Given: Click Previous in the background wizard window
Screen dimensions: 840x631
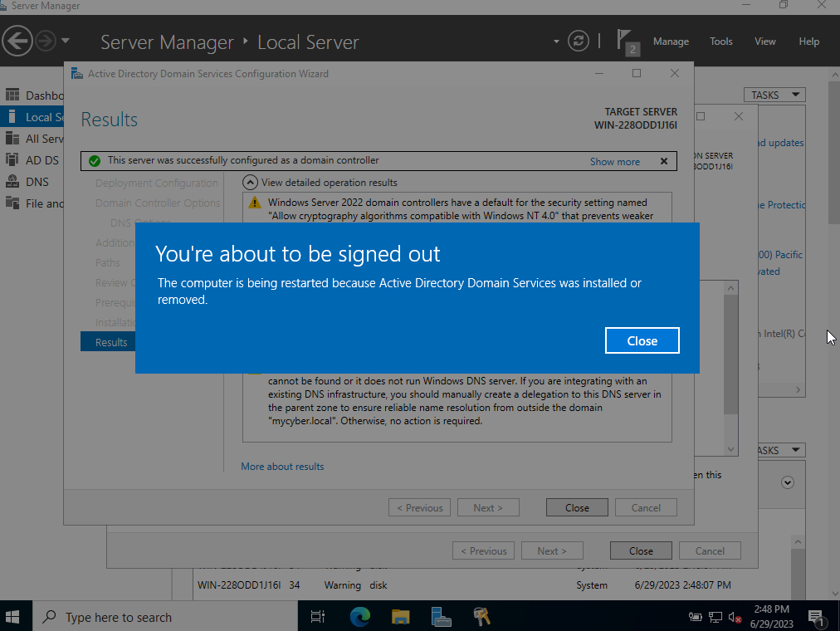Looking at the screenshot, I should pos(484,550).
